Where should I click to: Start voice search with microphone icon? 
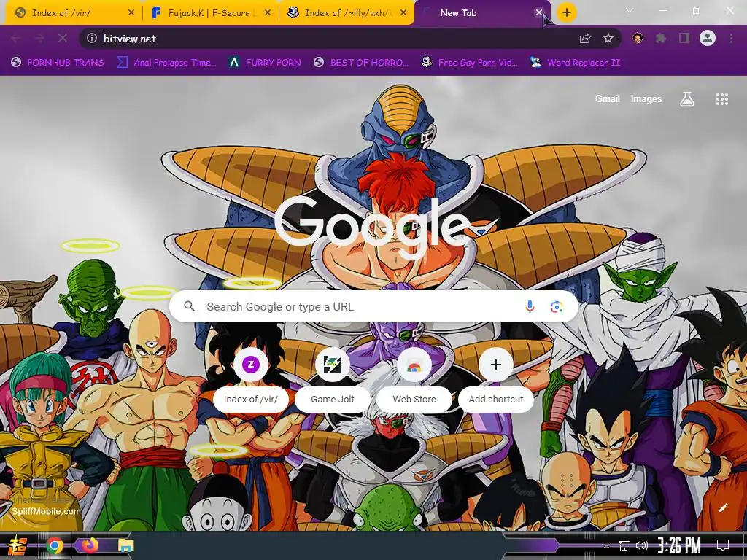[530, 307]
